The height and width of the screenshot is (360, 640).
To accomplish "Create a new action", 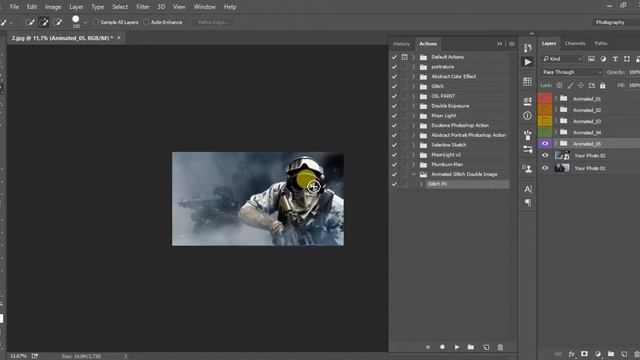I will (x=486, y=347).
